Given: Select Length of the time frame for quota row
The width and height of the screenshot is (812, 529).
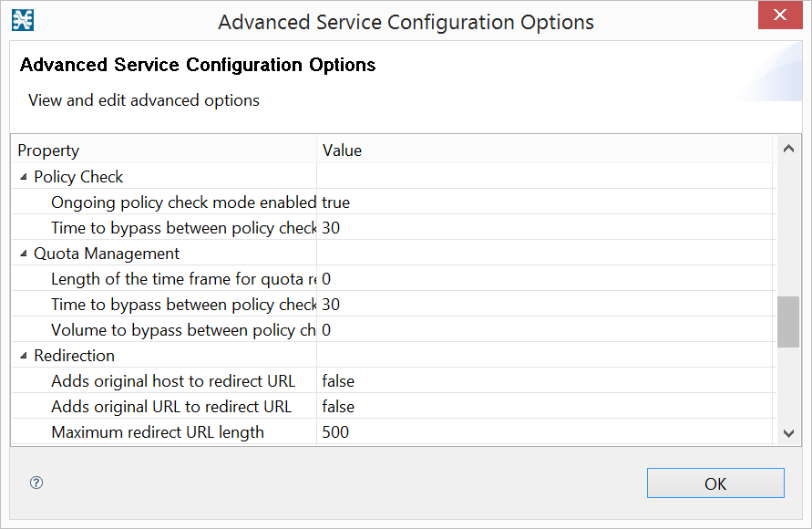Looking at the screenshot, I should [183, 279].
